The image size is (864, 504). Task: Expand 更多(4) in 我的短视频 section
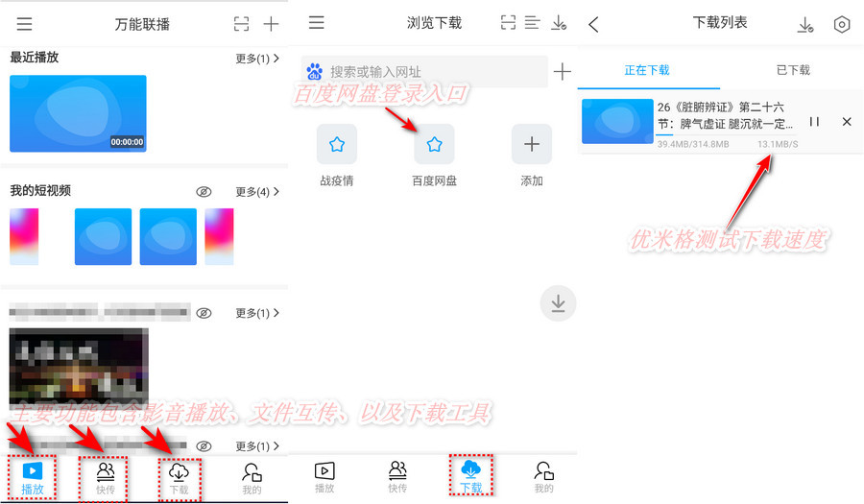point(257,191)
